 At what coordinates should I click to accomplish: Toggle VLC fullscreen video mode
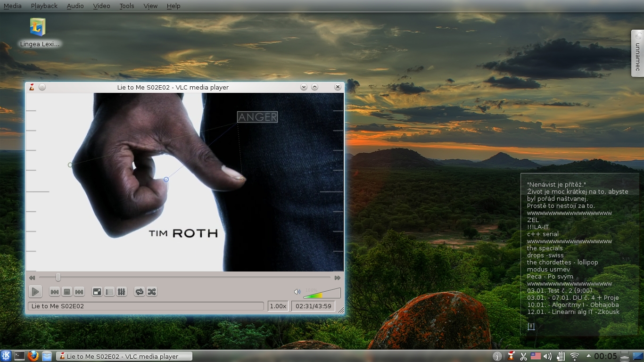point(97,292)
